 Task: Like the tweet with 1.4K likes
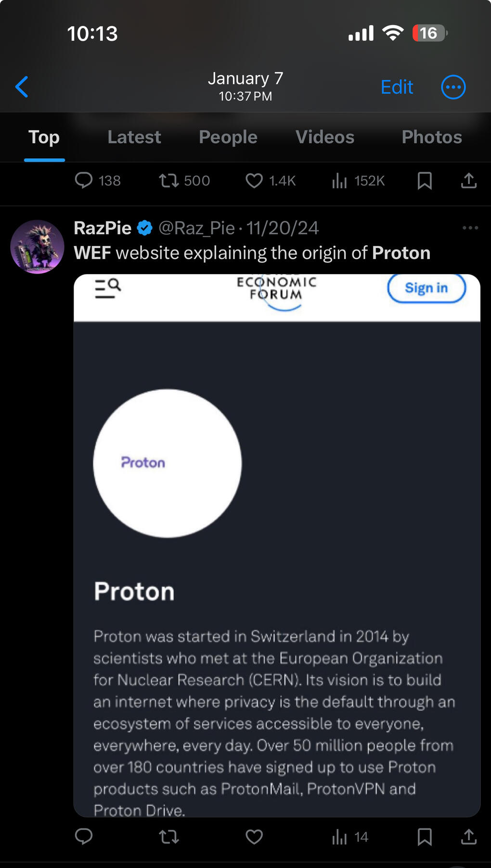254,181
